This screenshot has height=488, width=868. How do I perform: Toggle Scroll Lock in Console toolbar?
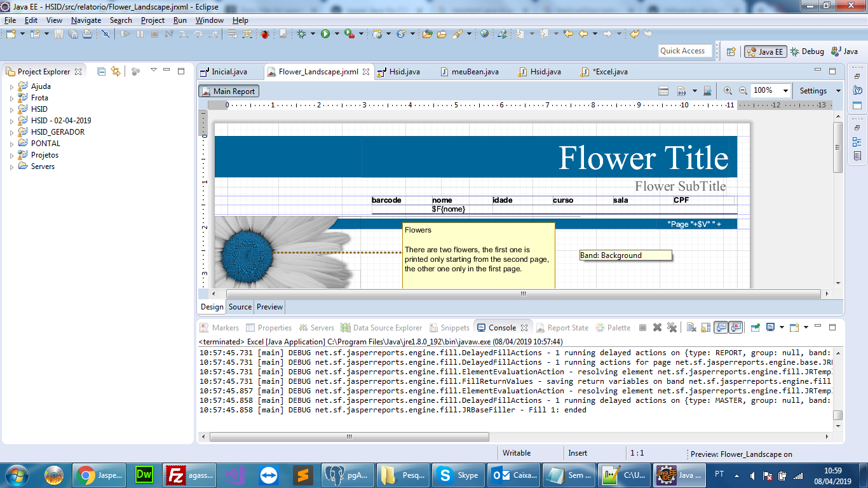pyautogui.click(x=705, y=327)
